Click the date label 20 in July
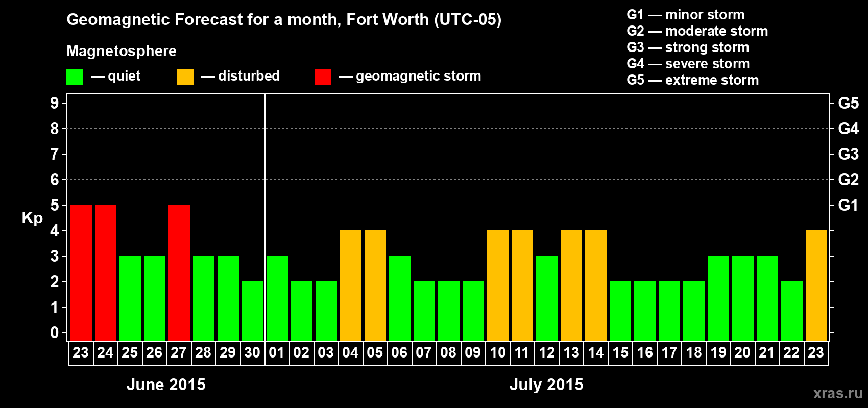 point(742,352)
